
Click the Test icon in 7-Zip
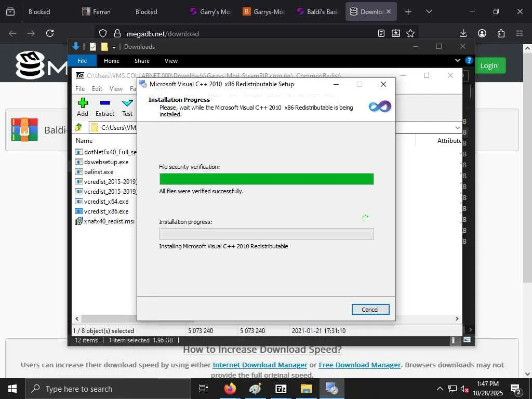tap(127, 107)
